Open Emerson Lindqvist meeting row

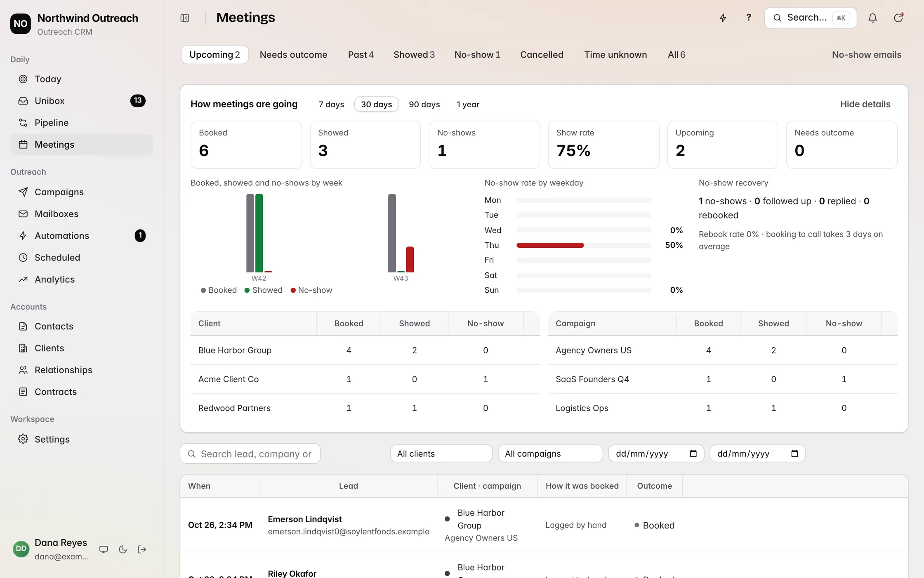pyautogui.click(x=544, y=525)
